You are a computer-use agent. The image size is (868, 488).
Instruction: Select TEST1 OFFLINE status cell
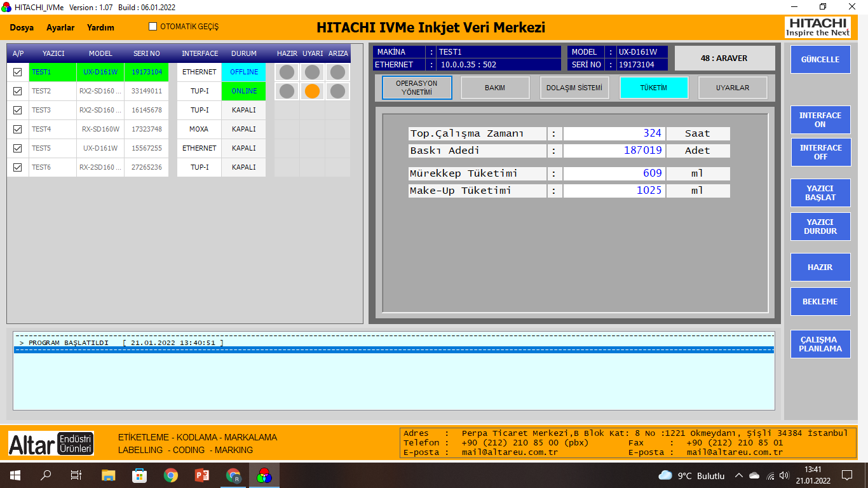(x=244, y=72)
